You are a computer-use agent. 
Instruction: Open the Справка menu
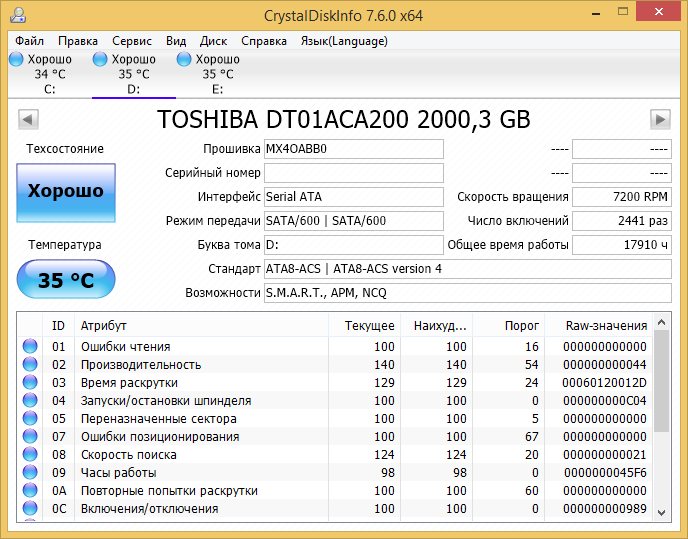click(x=264, y=41)
